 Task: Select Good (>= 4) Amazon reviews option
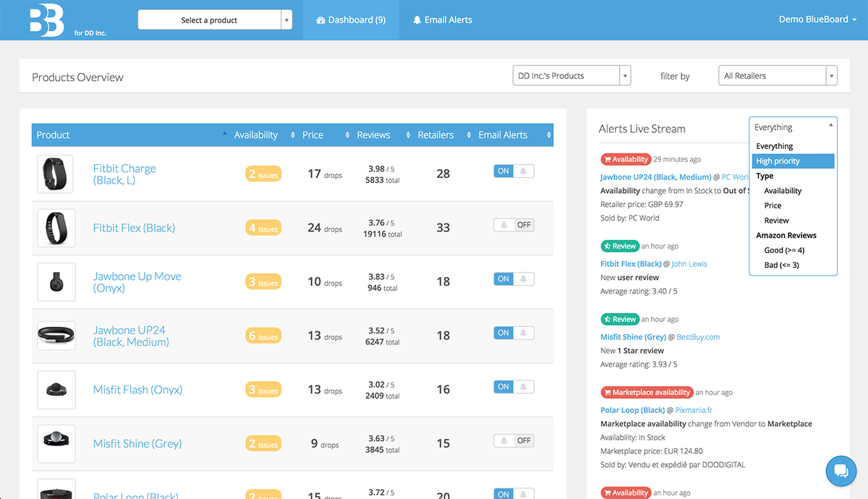point(793,250)
